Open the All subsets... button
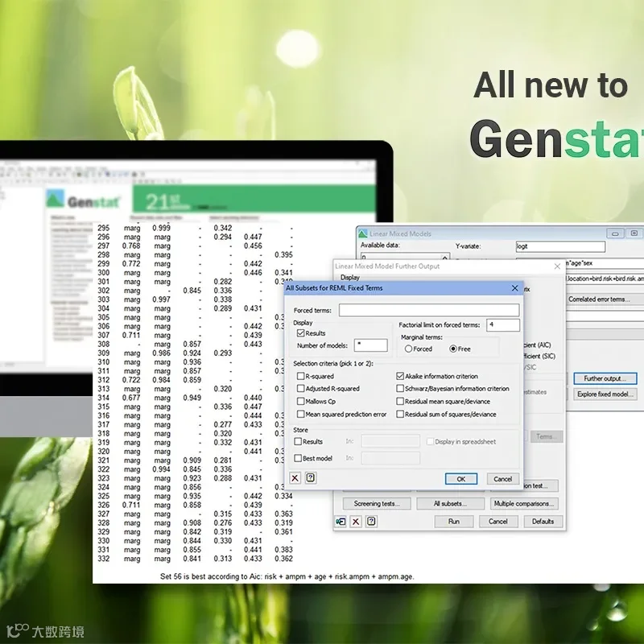This screenshot has height=644, width=644. tap(450, 504)
